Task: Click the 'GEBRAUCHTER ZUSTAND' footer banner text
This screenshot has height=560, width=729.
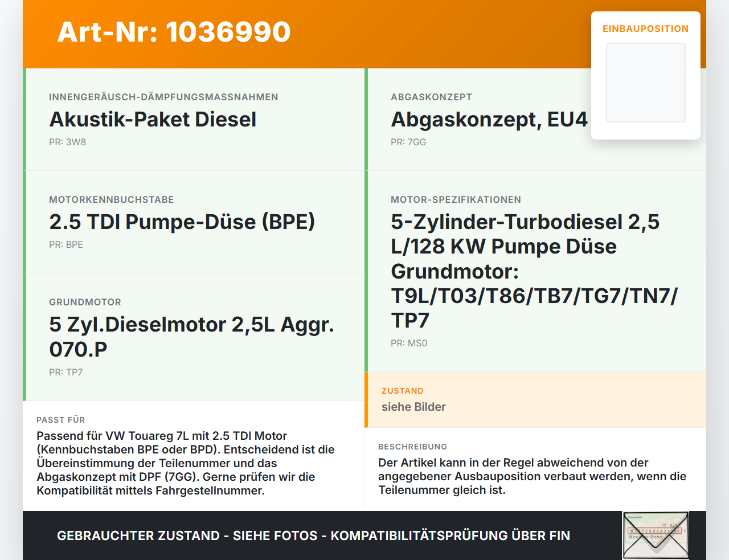Action: [313, 536]
